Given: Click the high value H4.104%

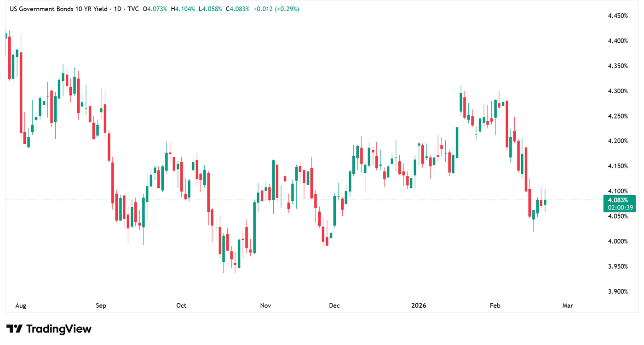Looking at the screenshot, I should tap(183, 9).
